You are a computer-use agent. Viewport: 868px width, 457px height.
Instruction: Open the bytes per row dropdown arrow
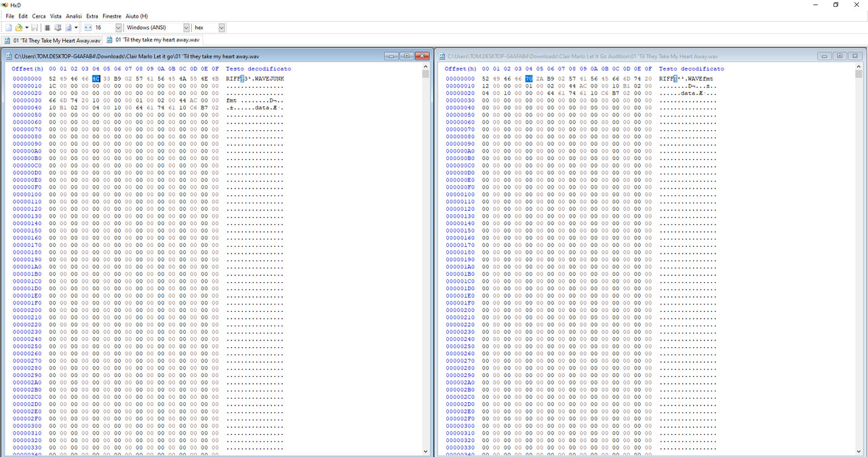[119, 28]
